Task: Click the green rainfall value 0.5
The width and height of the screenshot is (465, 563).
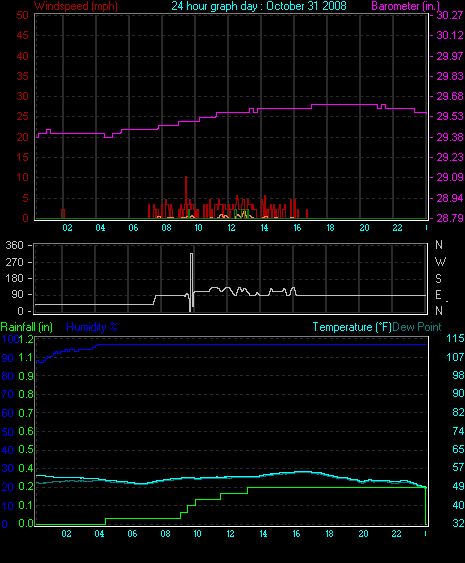Action: [26, 450]
